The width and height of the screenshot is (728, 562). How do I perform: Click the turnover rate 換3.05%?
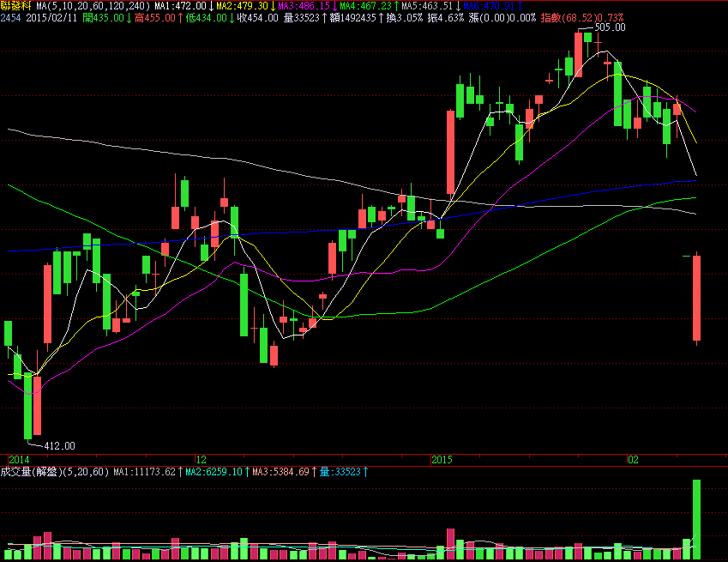[x=405, y=18]
